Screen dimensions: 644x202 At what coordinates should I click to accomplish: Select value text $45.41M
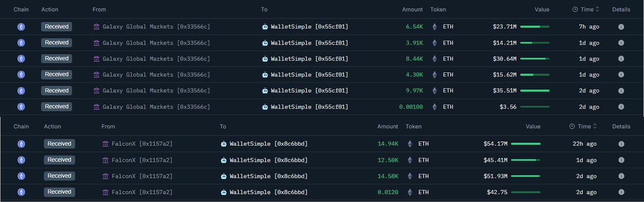coord(495,160)
